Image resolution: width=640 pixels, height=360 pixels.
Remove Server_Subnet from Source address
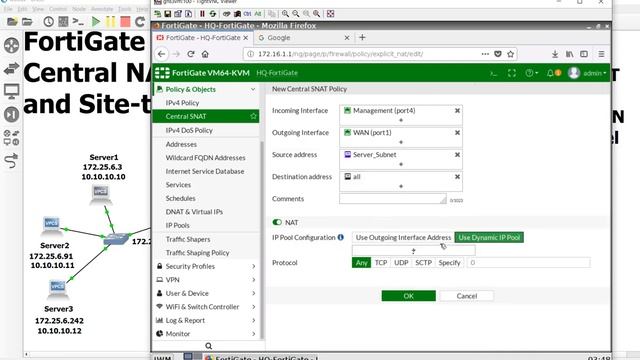tap(457, 155)
